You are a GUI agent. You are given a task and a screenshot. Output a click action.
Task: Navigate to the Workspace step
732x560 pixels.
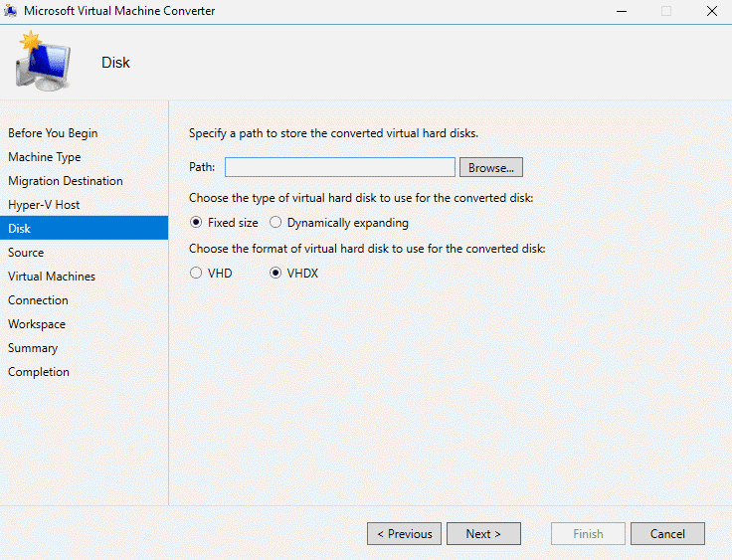tap(37, 324)
